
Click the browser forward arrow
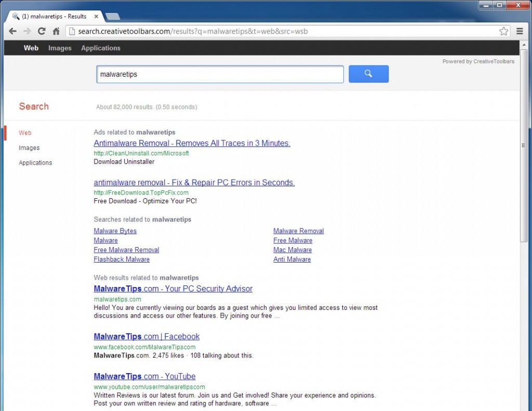pyautogui.click(x=27, y=31)
